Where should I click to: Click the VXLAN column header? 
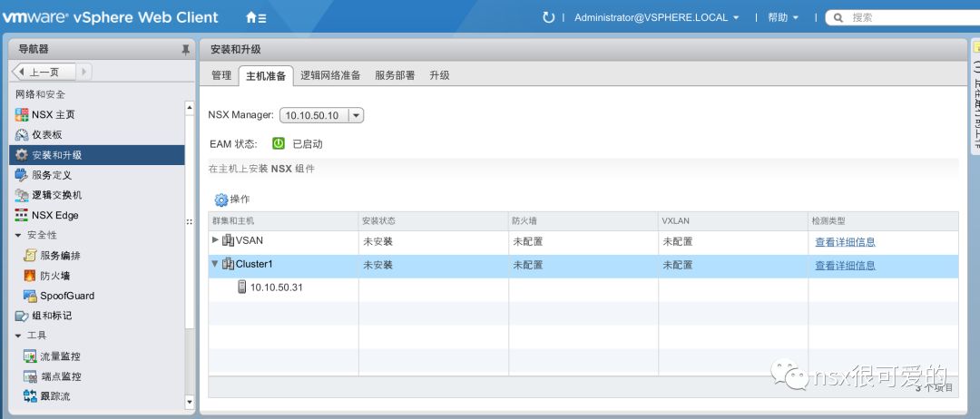coord(733,221)
